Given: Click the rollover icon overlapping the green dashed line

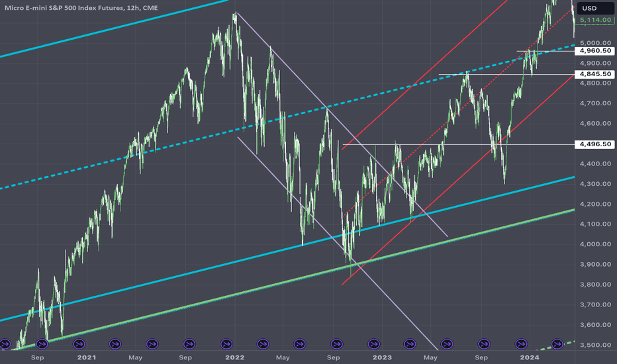Looking at the screenshot, I should [x=557, y=344].
